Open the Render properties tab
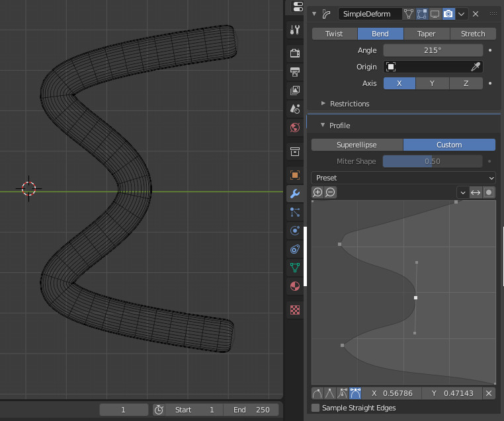The image size is (504, 421). 295,53
